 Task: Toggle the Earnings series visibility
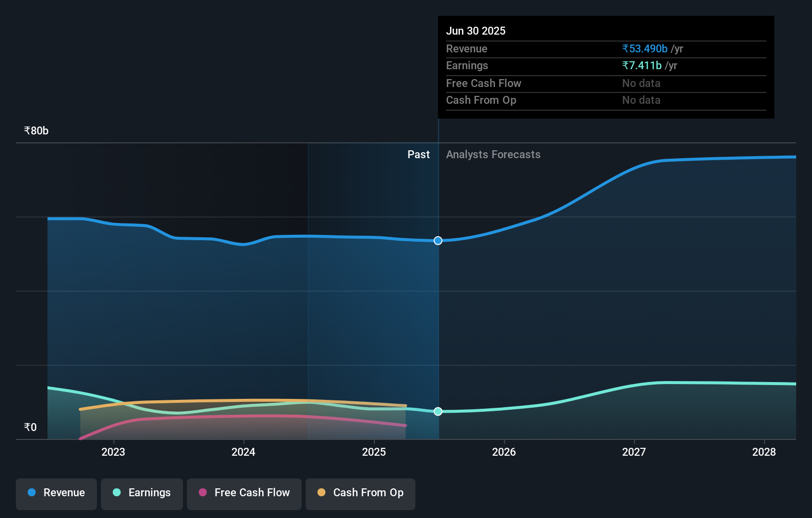tap(141, 494)
